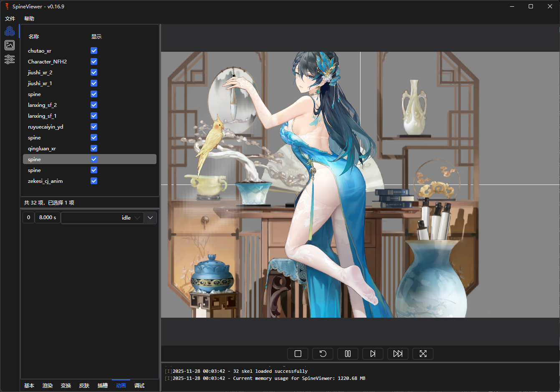Select the lanxing_sf_1 row
This screenshot has width=560, height=392.
(90, 116)
